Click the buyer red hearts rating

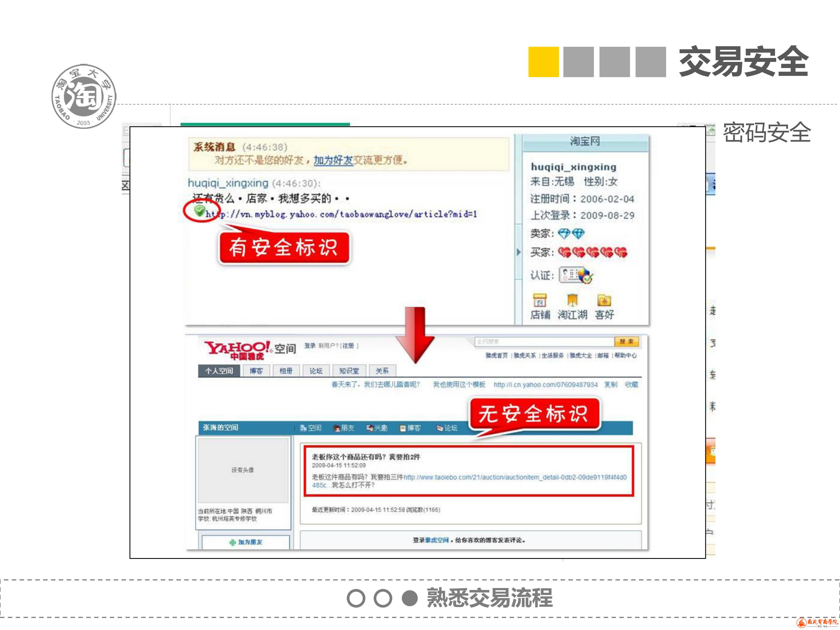(x=592, y=252)
